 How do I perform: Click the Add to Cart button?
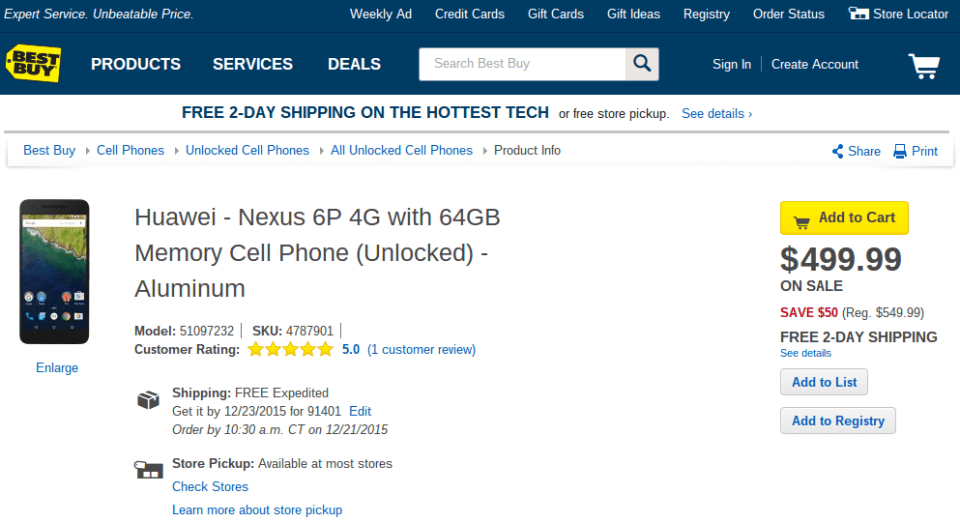click(844, 218)
